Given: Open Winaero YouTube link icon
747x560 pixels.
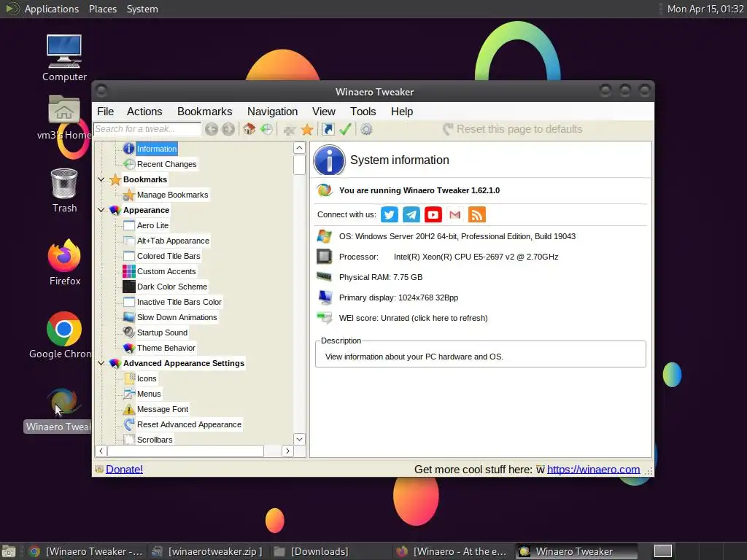Looking at the screenshot, I should [x=433, y=215].
